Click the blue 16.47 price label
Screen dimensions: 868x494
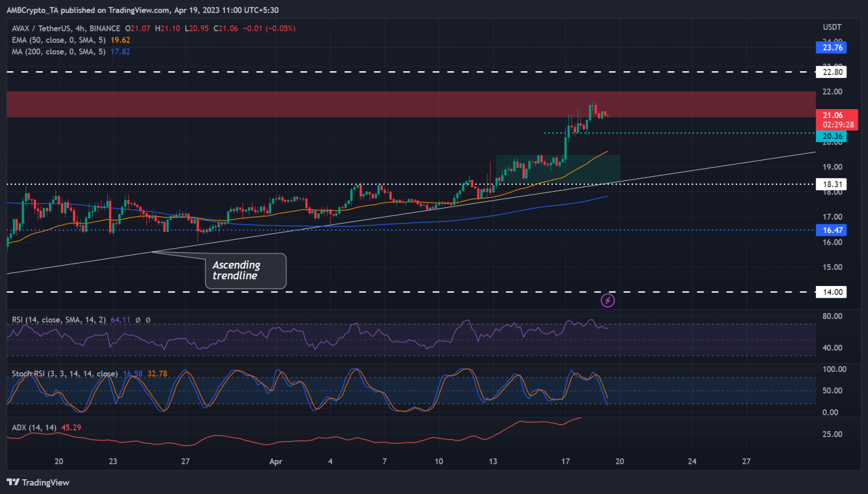coord(831,230)
